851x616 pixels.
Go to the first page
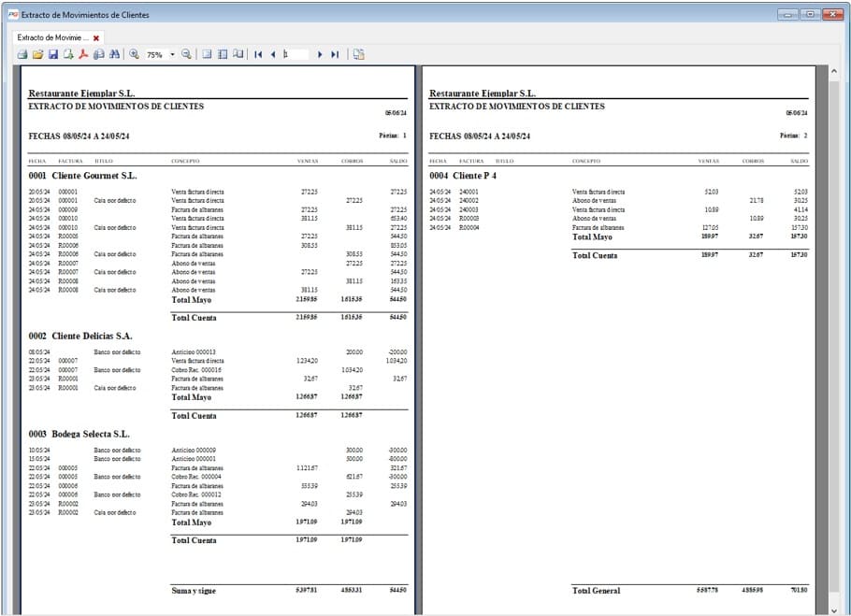(x=258, y=54)
